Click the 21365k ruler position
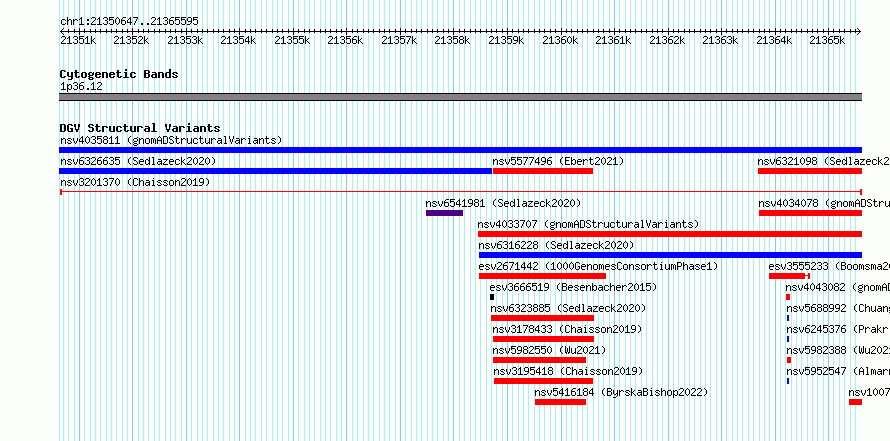Viewport: 890px width, 441px height. coord(827,40)
